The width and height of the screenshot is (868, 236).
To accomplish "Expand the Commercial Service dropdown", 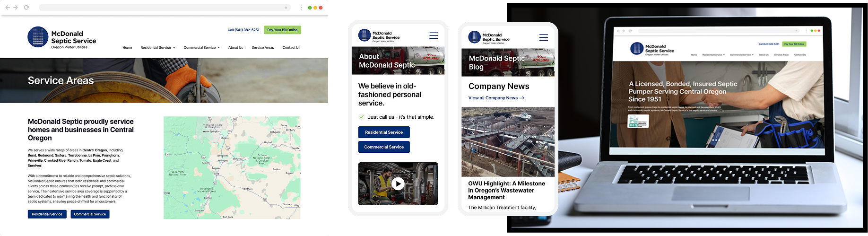I will [202, 48].
